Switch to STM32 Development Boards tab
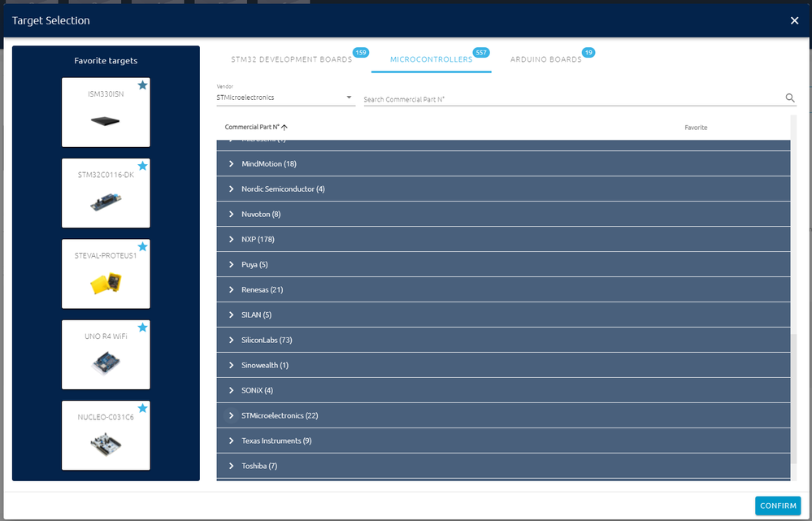This screenshot has height=521, width=812. [x=292, y=59]
